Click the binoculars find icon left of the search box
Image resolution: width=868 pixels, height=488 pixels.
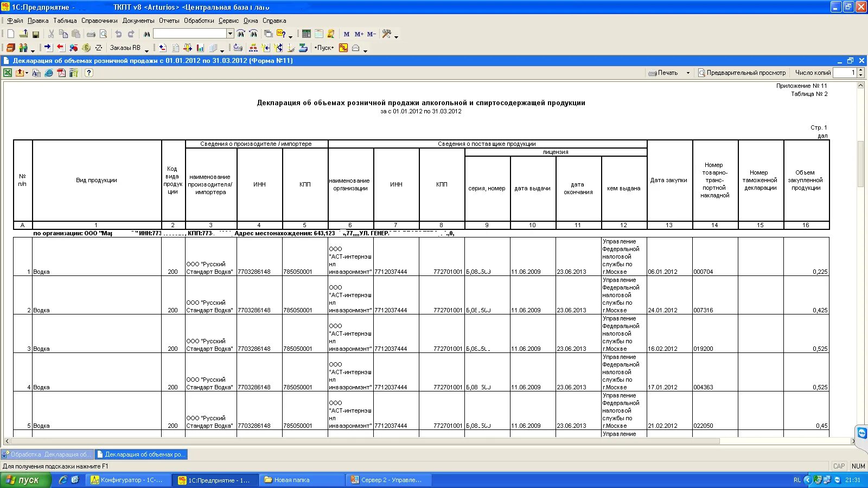click(146, 34)
